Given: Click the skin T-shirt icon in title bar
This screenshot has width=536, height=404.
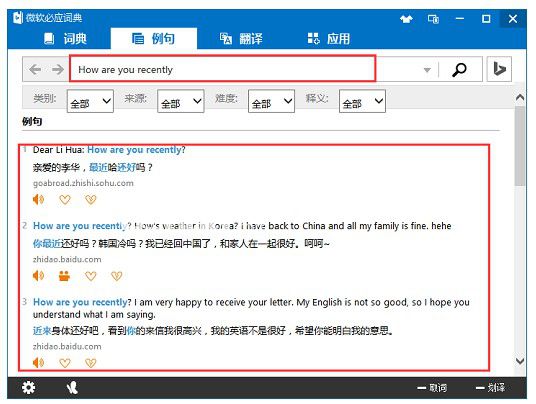Looking at the screenshot, I should 406,19.
